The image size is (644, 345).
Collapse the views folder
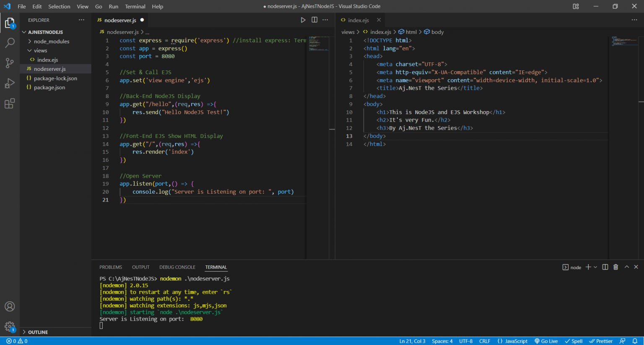pyautogui.click(x=40, y=51)
